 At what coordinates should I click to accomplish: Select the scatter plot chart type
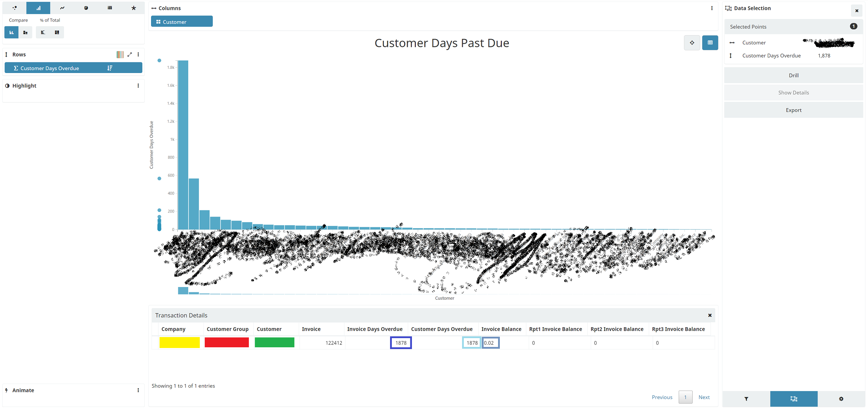pos(14,8)
